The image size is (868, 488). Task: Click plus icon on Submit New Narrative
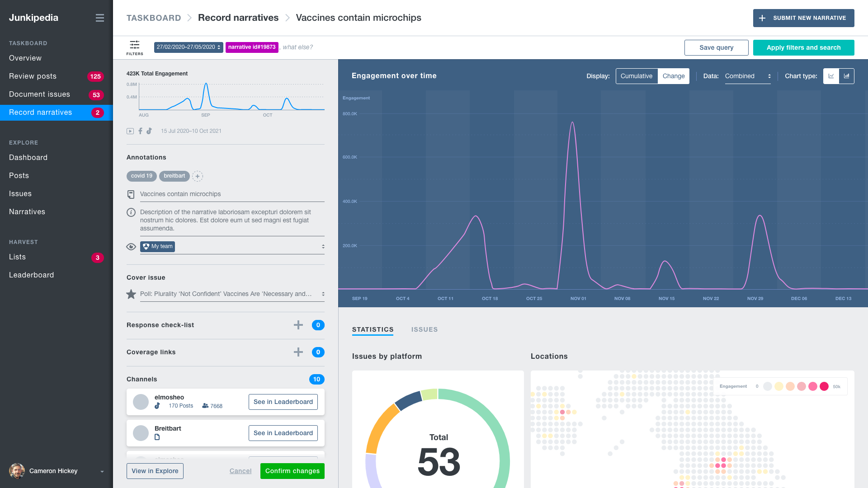(762, 18)
